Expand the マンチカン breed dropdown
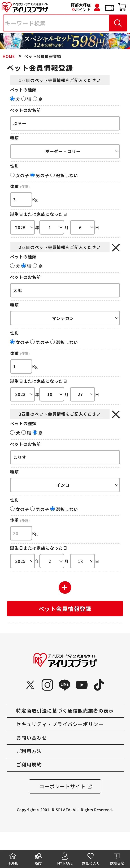130x868 pixels. (65, 318)
